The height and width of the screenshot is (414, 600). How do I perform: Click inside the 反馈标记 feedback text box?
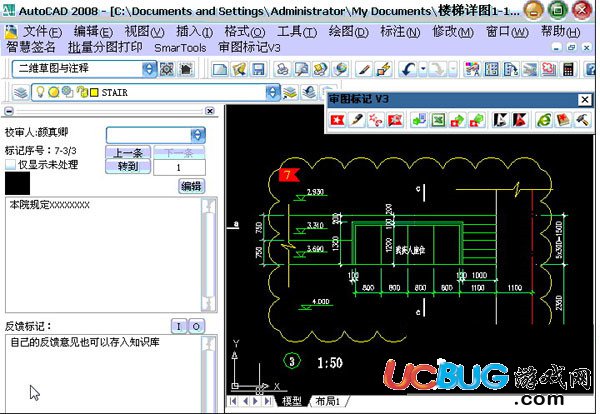coord(103,373)
